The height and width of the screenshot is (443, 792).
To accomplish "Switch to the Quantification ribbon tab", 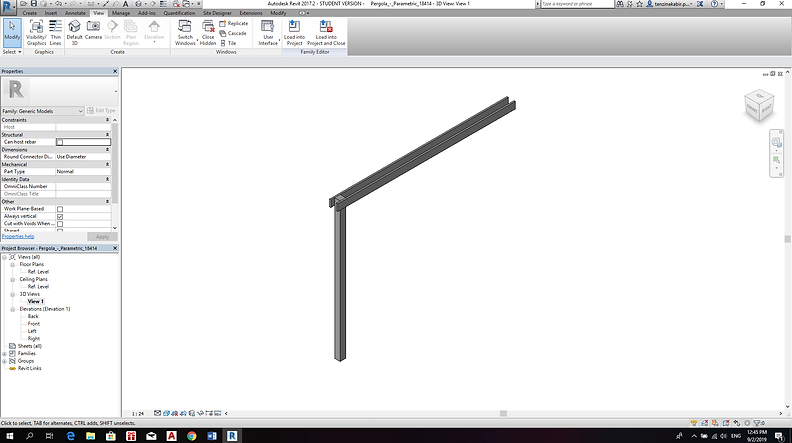I will (179, 13).
